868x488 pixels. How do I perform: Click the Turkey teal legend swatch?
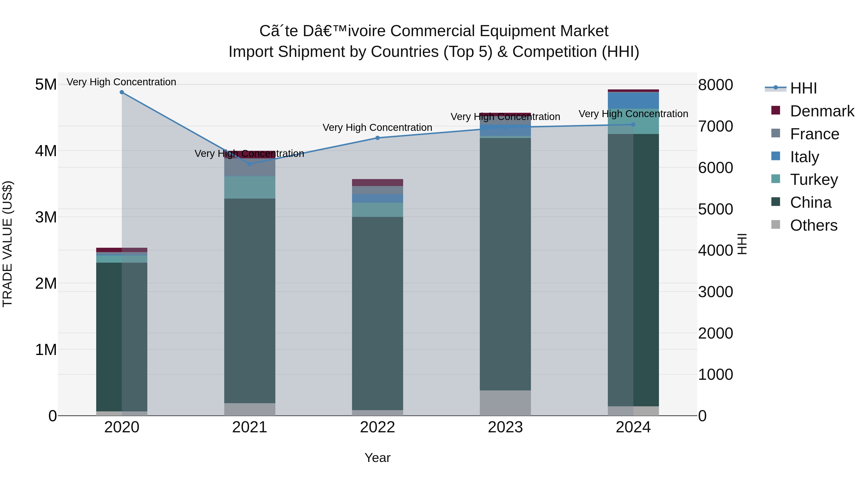(776, 179)
